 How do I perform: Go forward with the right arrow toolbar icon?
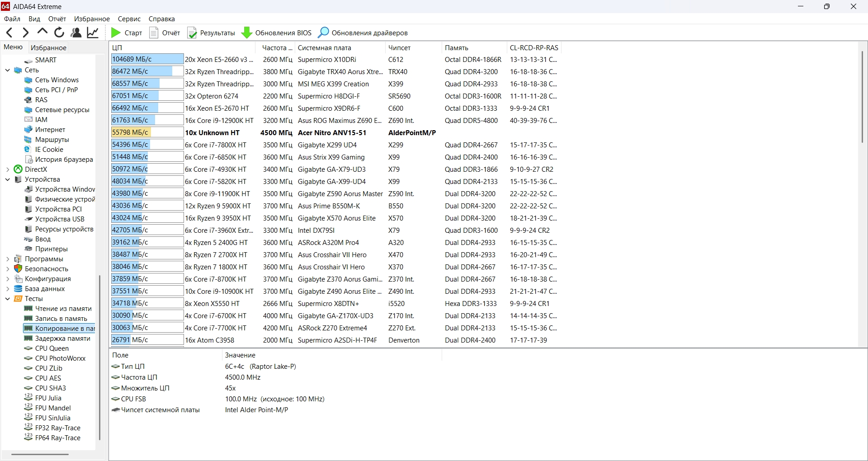coord(25,33)
